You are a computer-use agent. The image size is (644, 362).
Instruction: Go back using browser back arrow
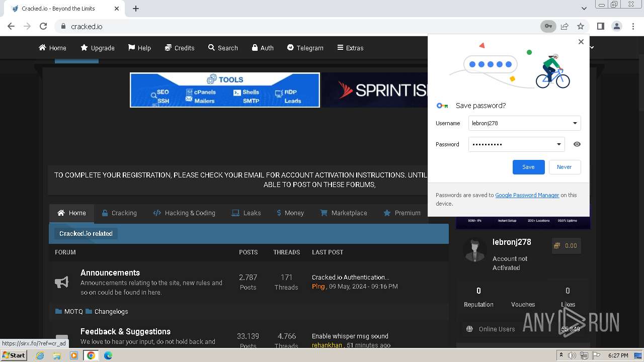click(11, 26)
